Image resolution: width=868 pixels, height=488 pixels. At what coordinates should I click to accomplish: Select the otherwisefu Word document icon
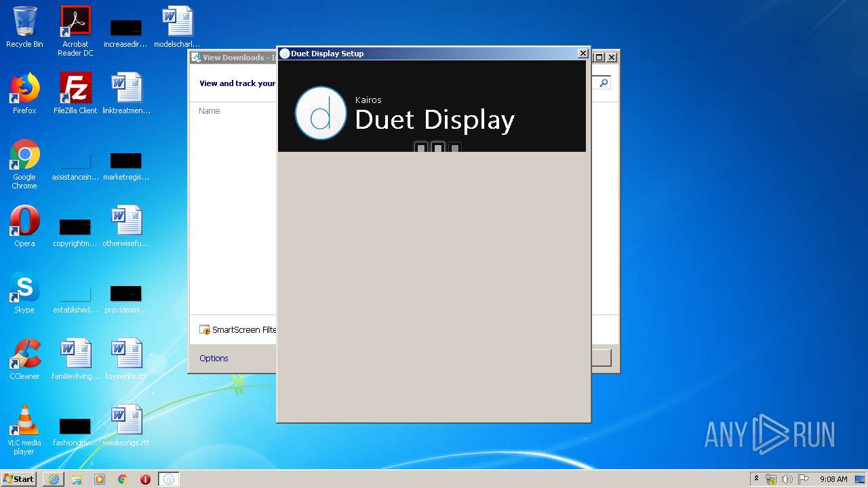click(126, 226)
